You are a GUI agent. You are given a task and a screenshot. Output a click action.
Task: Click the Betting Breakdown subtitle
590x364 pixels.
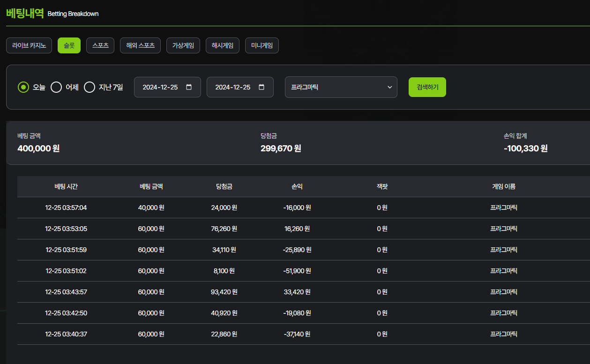click(73, 14)
